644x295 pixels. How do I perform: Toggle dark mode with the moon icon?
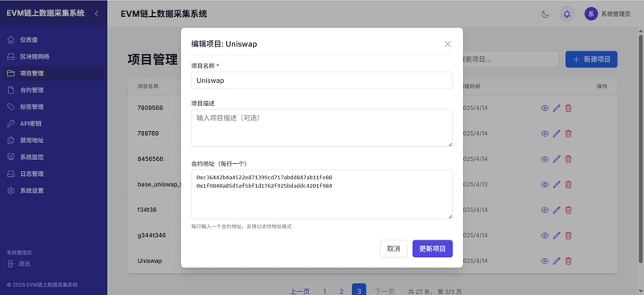click(x=545, y=14)
